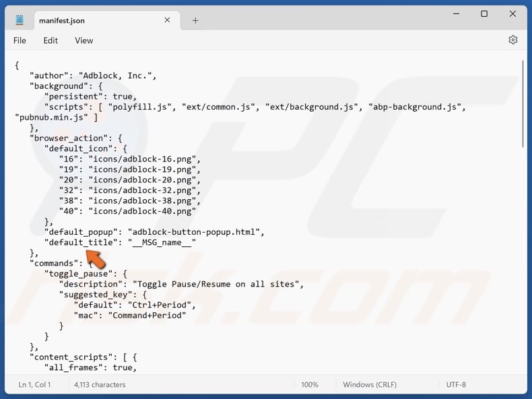Click the "Adblock, Inc." value
532x399 pixels.
(x=115, y=75)
